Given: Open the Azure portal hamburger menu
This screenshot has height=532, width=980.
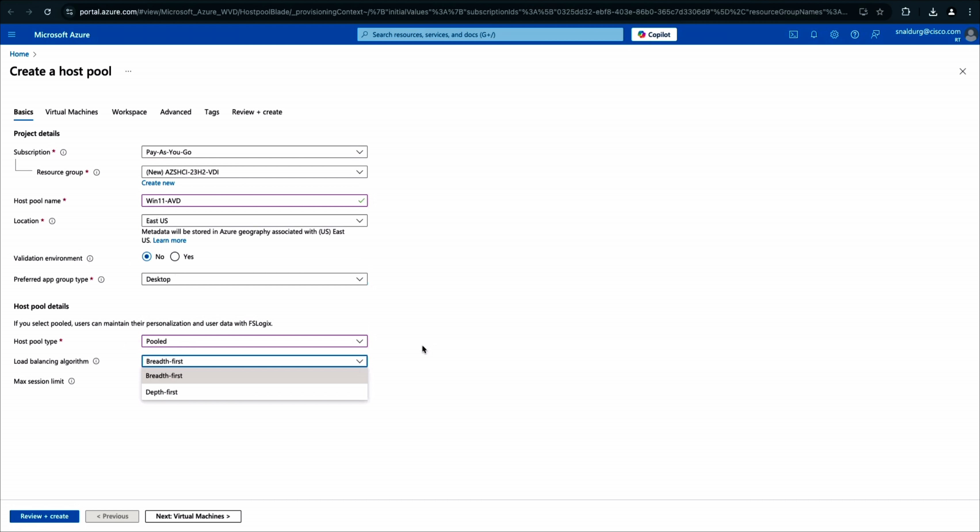Looking at the screenshot, I should [12, 35].
